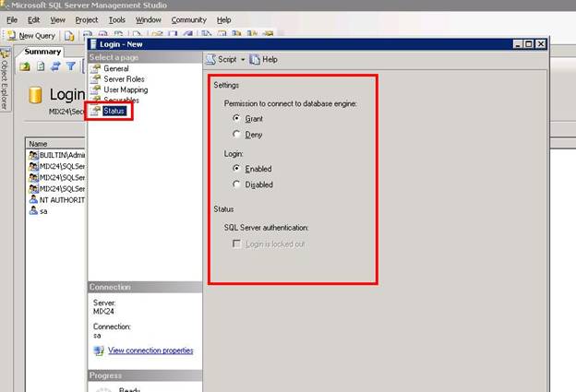Viewport: 576px width, 392px height.
Task: Open the Community menu
Action: tap(189, 19)
